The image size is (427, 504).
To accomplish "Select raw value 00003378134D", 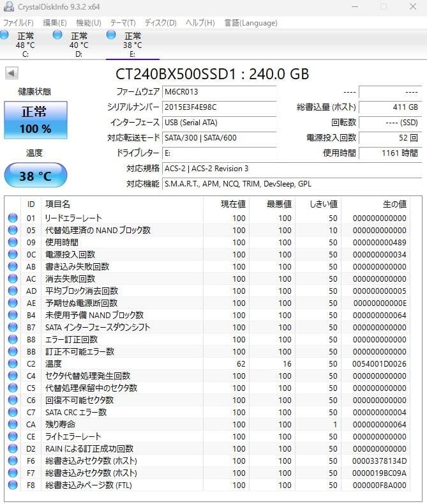I will pos(379,461).
